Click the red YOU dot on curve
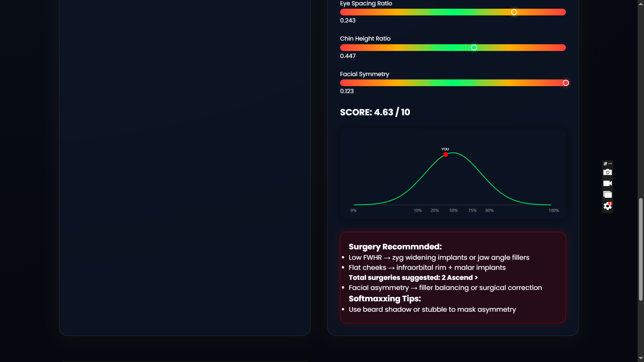 pyautogui.click(x=445, y=155)
